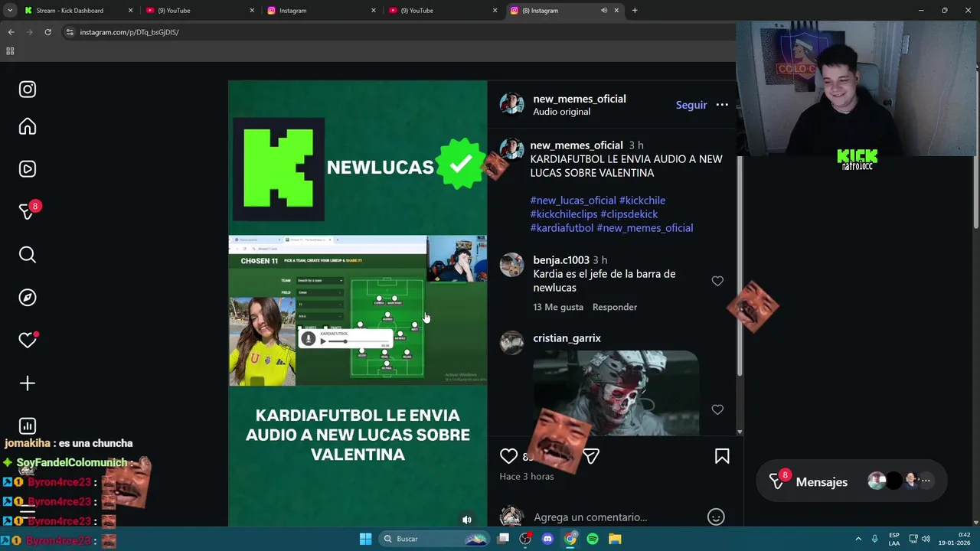Open the bookmarks-bar apps grid icon
The width and height of the screenshot is (980, 551).
coord(10,51)
